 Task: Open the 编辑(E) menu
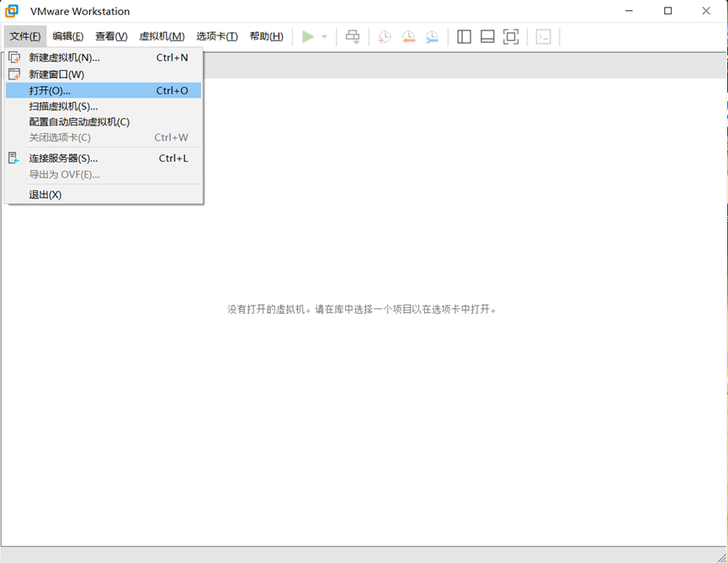[x=68, y=36]
